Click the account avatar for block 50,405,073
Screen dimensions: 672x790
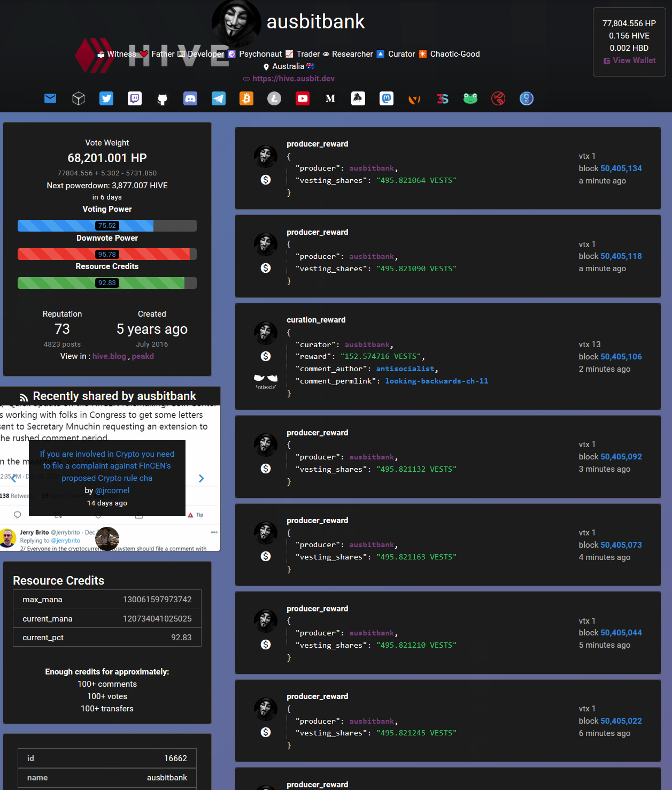coord(266,533)
